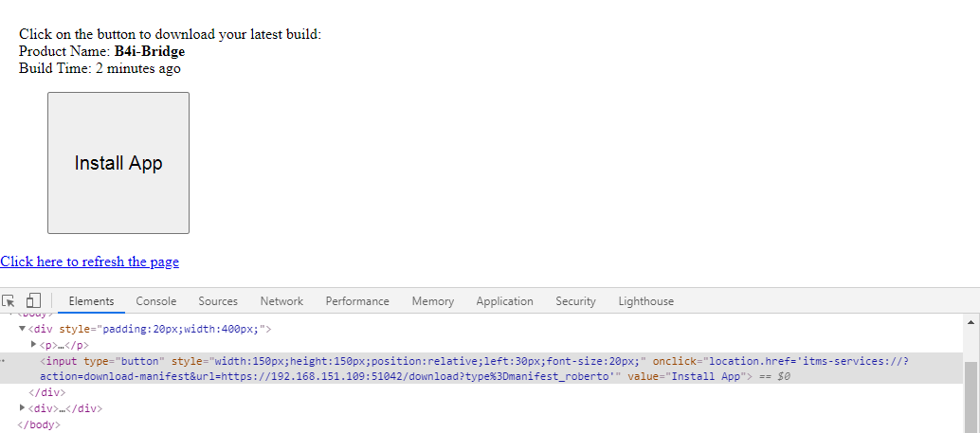Select the Application tab
Image resolution: width=980 pixels, height=433 pixels.
(504, 301)
